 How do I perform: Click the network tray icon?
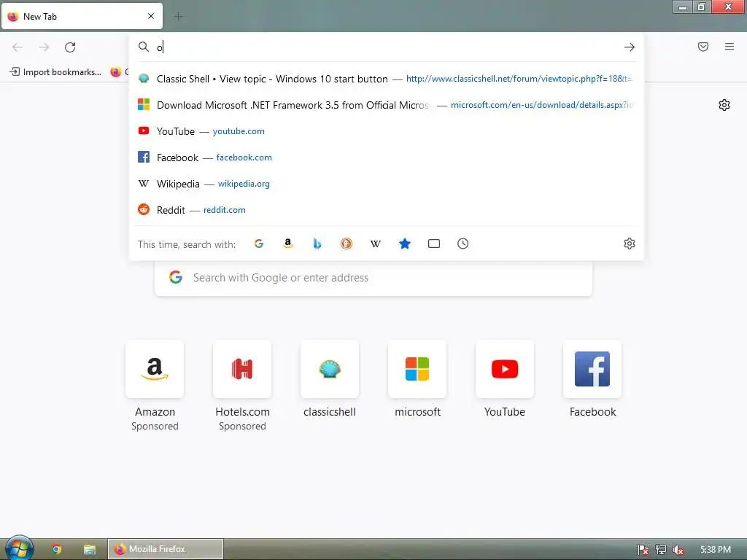[661, 550]
